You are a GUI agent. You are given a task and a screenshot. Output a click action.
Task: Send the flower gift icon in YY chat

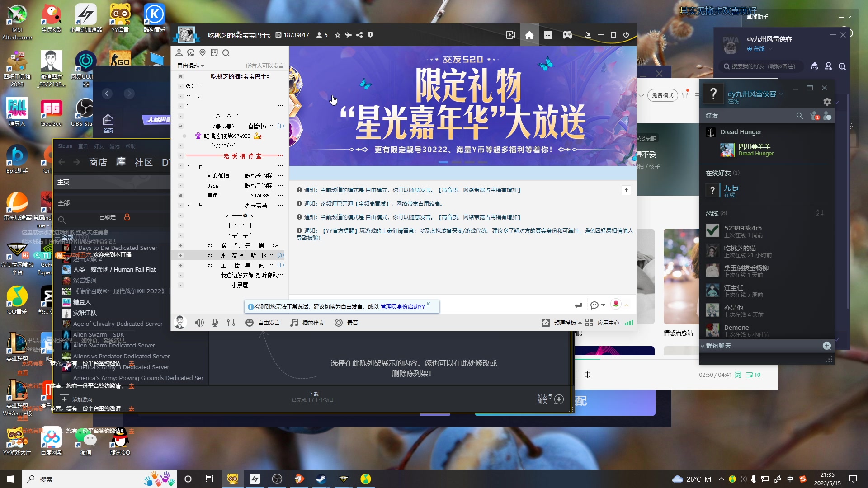pos(616,305)
